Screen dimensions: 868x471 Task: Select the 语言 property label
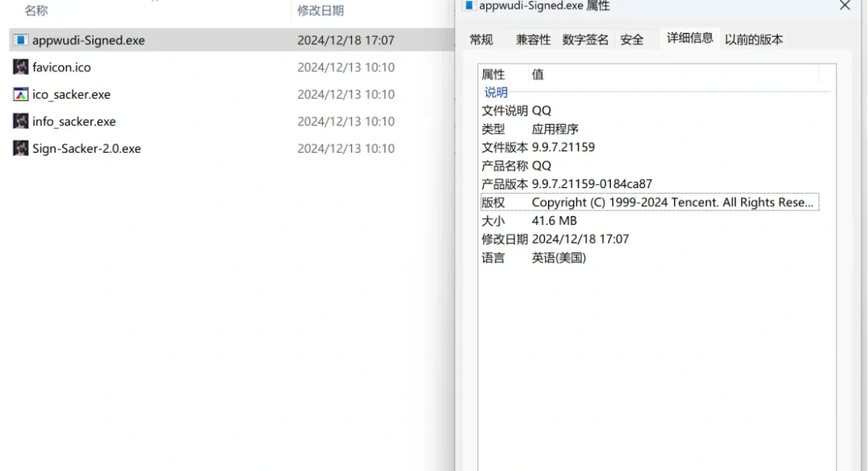(493, 258)
